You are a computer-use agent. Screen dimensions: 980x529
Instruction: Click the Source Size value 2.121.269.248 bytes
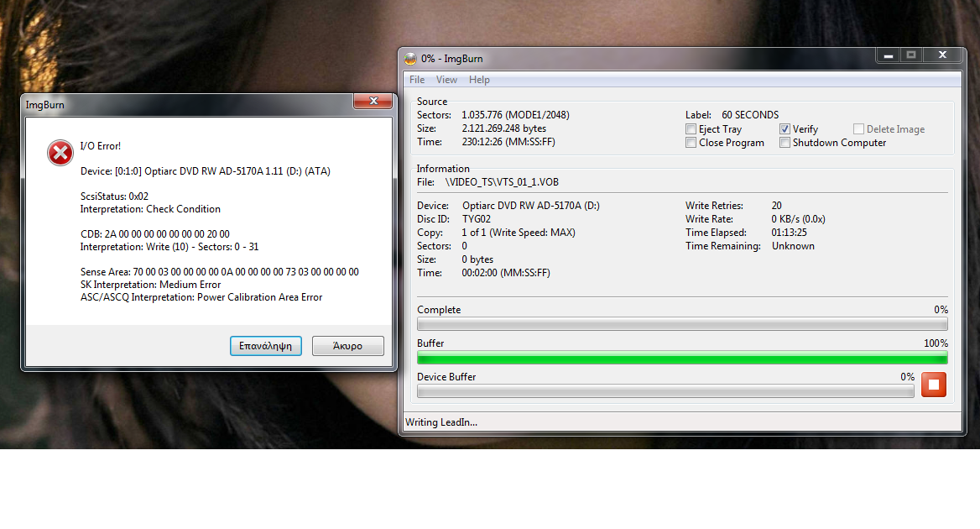tap(503, 128)
